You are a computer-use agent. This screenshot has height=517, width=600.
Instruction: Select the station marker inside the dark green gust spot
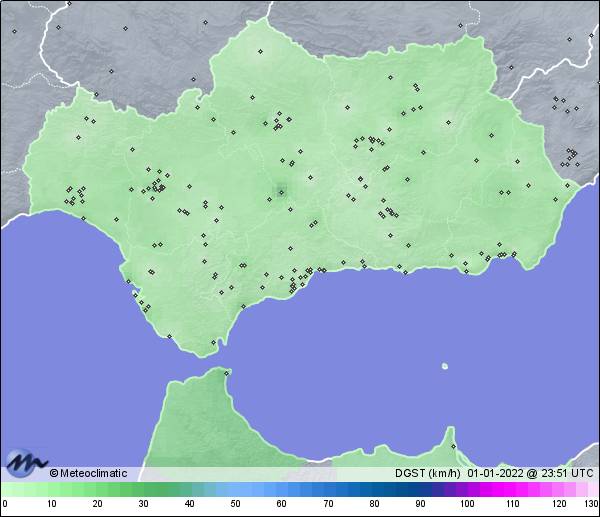tap(282, 192)
